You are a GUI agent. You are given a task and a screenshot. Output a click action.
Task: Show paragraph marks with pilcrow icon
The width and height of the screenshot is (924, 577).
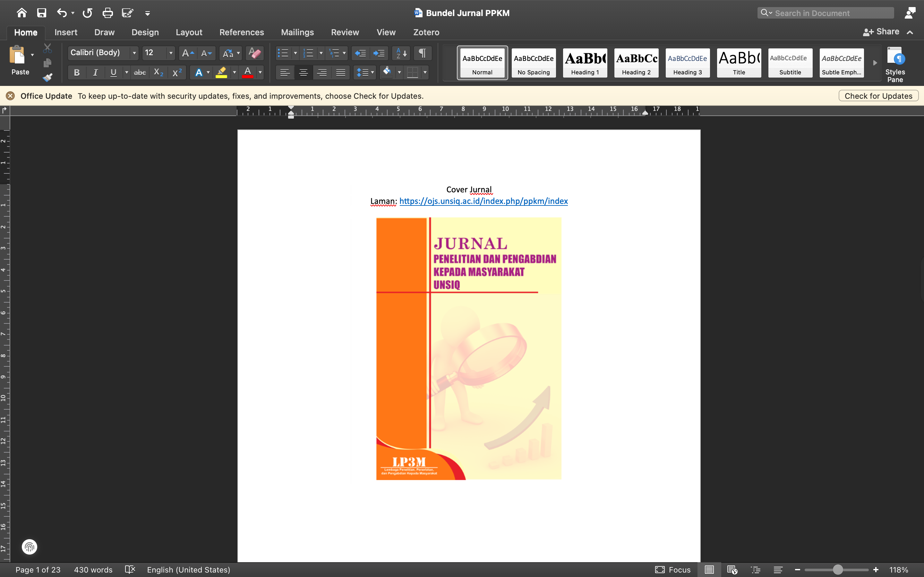422,53
